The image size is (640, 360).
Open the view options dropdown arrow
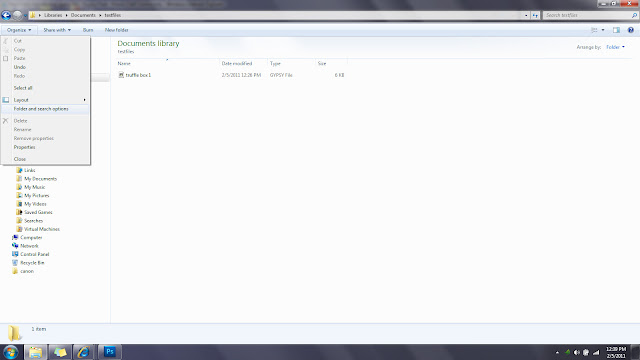[x=603, y=30]
